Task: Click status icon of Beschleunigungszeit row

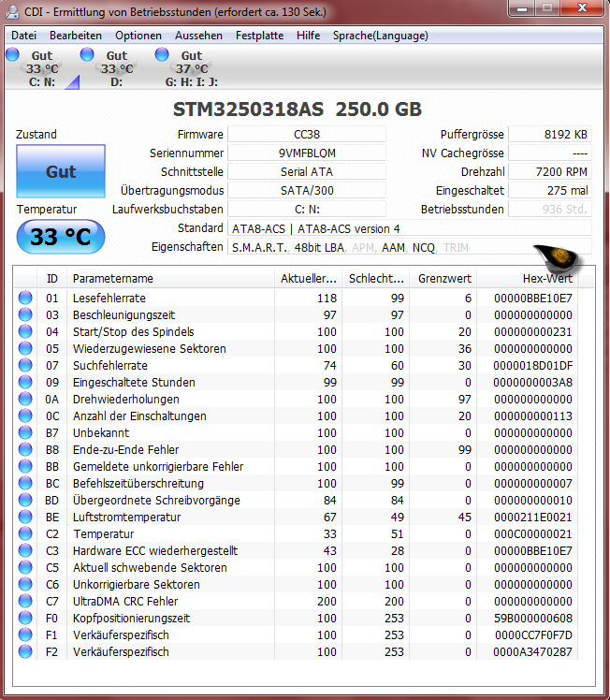Action: (x=25, y=314)
